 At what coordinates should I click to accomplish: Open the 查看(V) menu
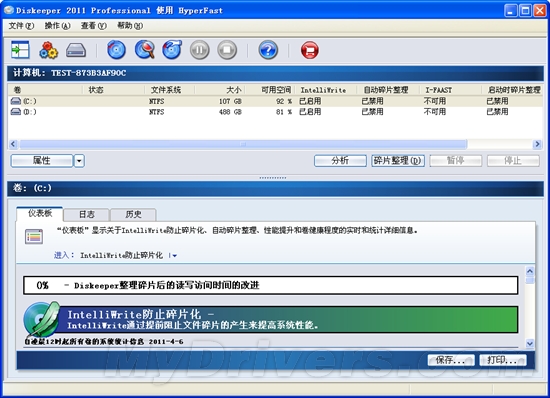point(94,26)
